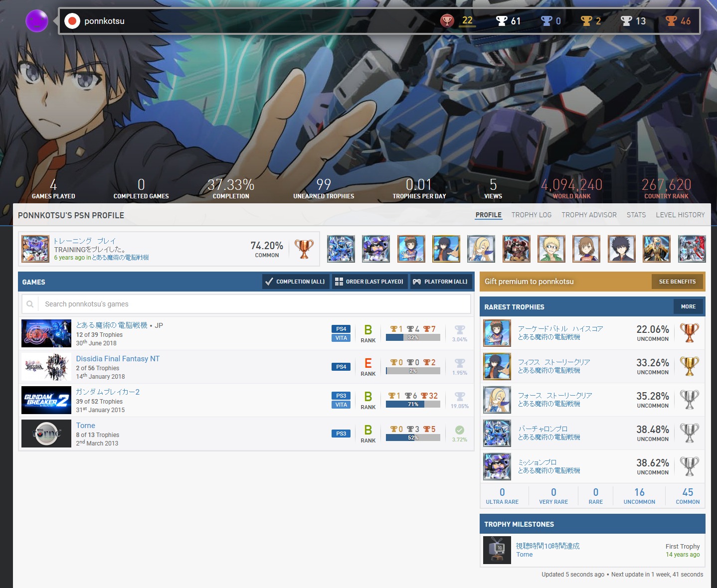Click the 45 Common rarity count
Image resolution: width=717 pixels, height=588 pixels.
pos(688,496)
